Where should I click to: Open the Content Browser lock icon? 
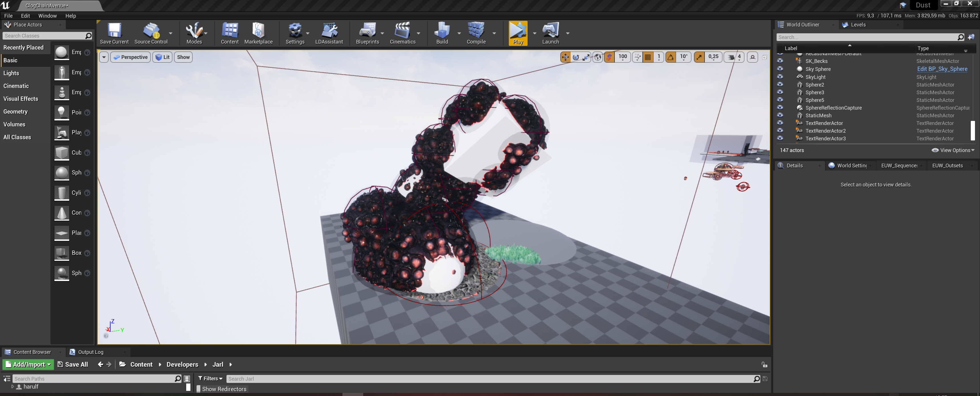point(764,364)
